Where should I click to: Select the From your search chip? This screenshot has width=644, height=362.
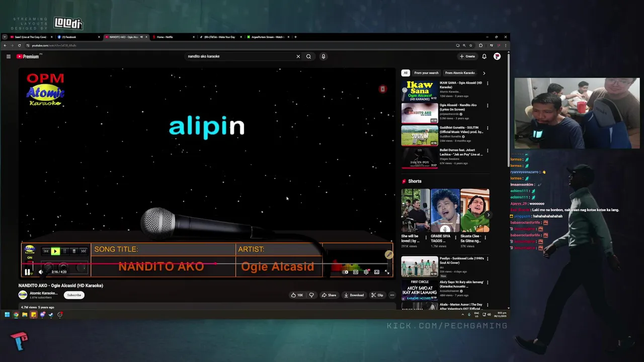coord(426,73)
